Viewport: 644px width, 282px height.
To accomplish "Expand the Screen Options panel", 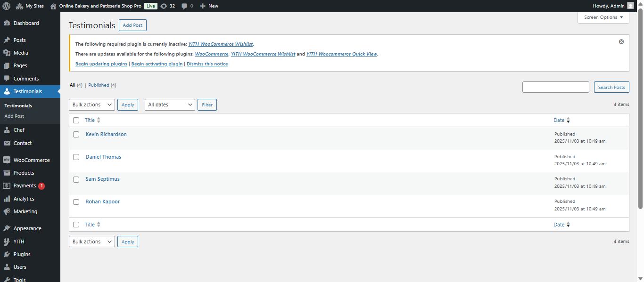I will coord(603,17).
